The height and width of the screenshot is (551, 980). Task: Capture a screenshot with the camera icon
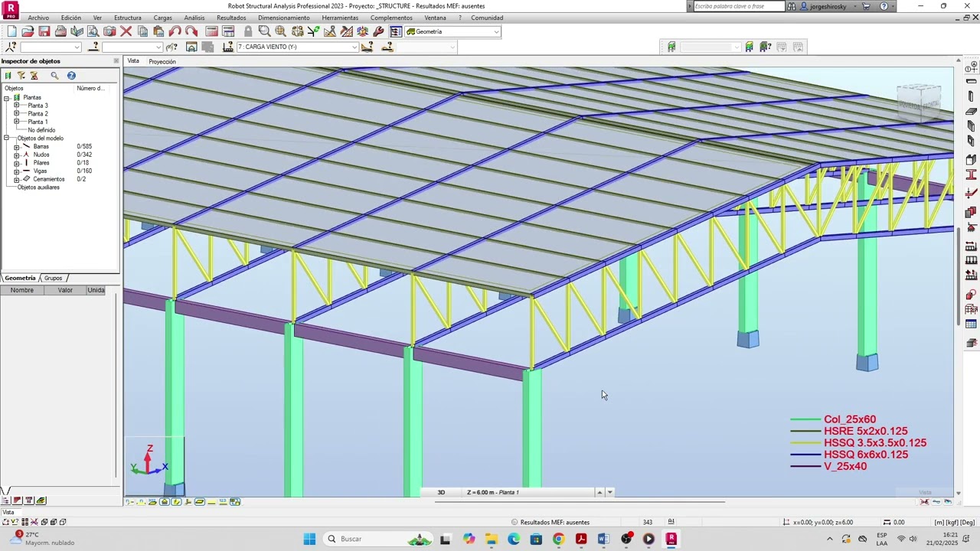tap(109, 31)
